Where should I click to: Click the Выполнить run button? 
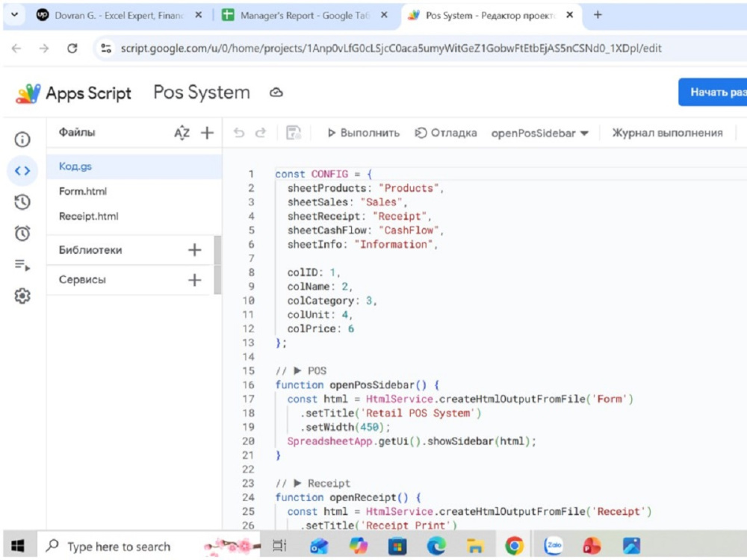coord(364,133)
